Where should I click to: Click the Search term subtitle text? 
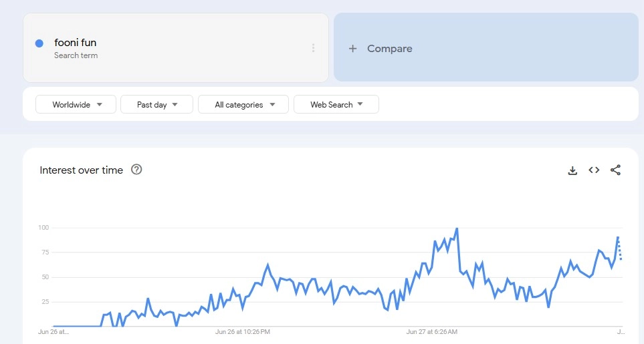76,55
